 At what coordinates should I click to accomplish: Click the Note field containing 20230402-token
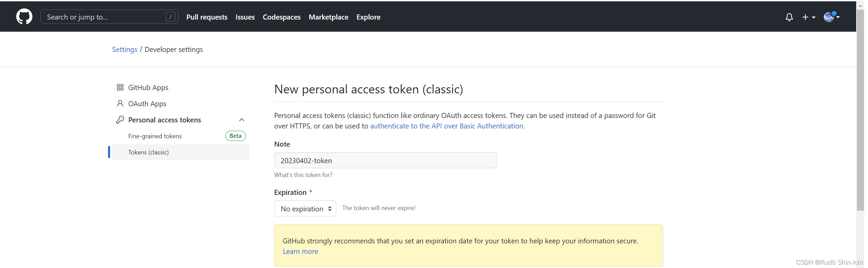pos(385,160)
